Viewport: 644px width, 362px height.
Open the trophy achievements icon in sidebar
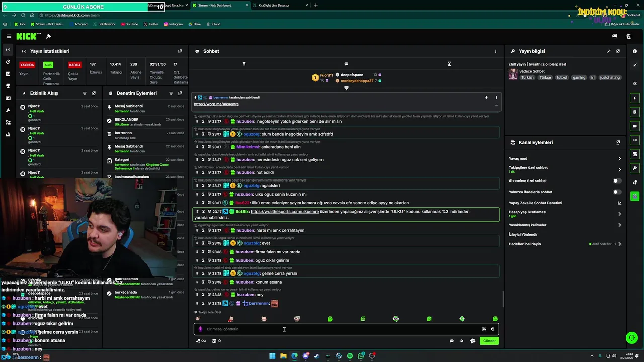pyautogui.click(x=8, y=86)
